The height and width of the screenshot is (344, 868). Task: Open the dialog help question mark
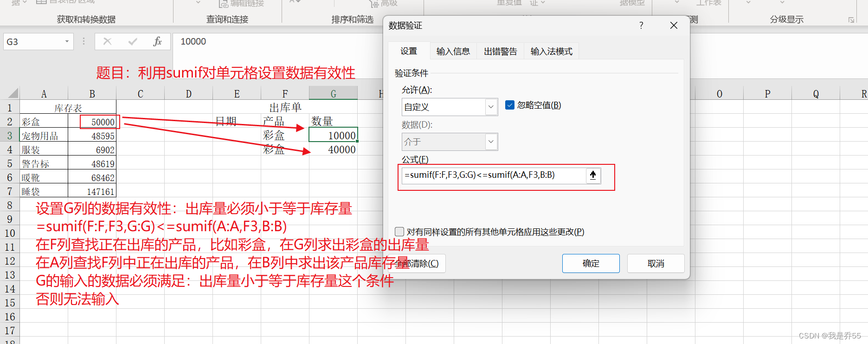coord(641,26)
